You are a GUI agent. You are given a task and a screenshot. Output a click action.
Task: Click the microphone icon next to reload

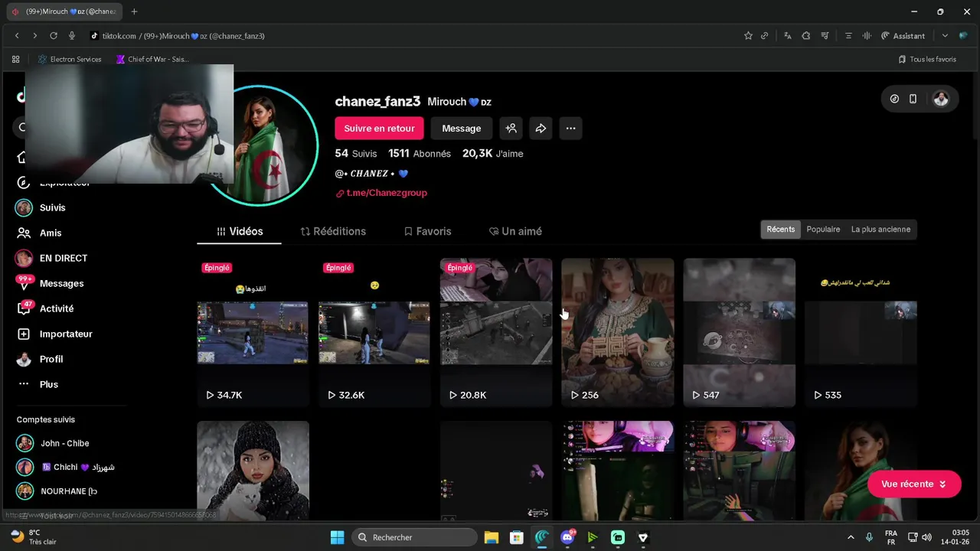(x=72, y=36)
